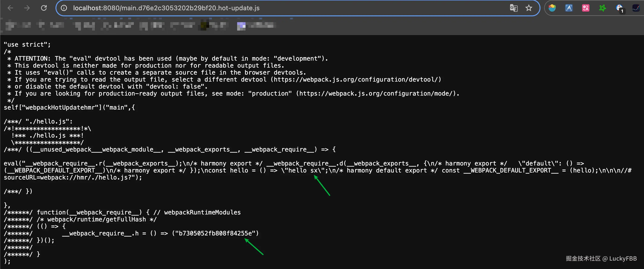Bookmark this page with the star
The height and width of the screenshot is (269, 644).
529,8
